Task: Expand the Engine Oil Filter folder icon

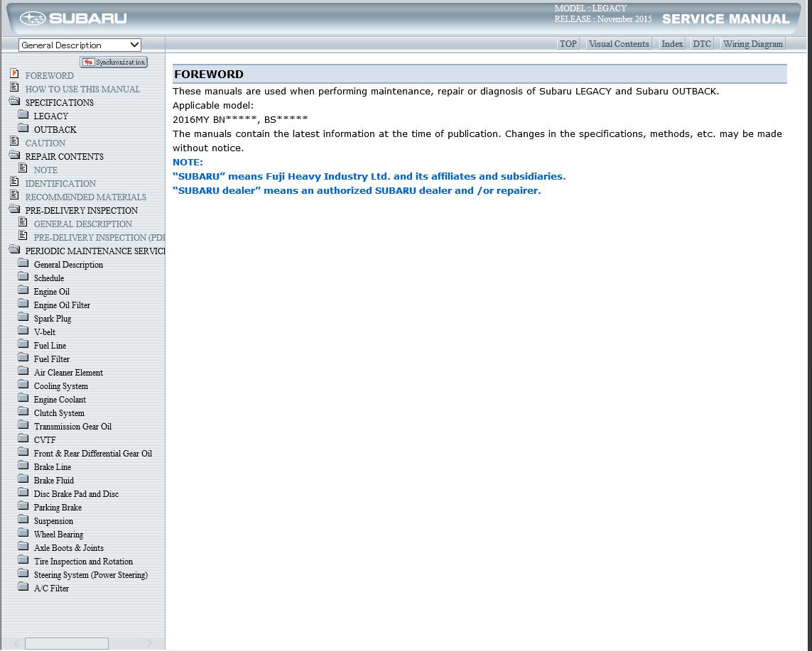Action: pos(23,302)
